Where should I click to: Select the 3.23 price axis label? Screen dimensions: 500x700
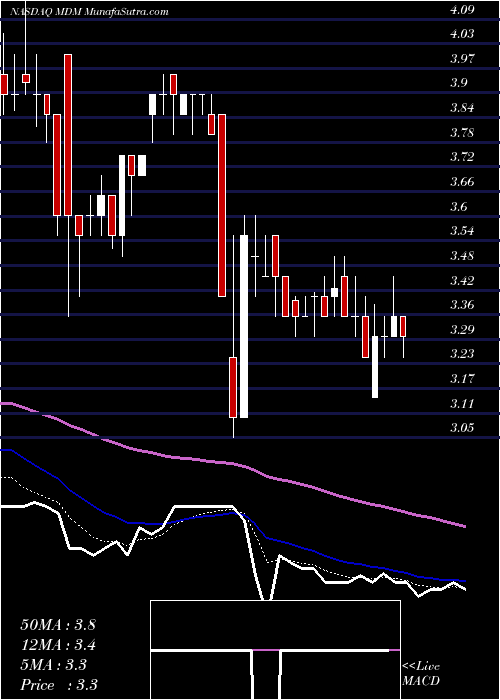[461, 354]
